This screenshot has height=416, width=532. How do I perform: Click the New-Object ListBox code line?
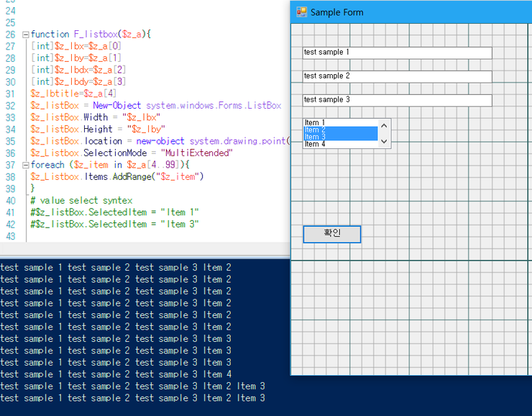(x=155, y=106)
